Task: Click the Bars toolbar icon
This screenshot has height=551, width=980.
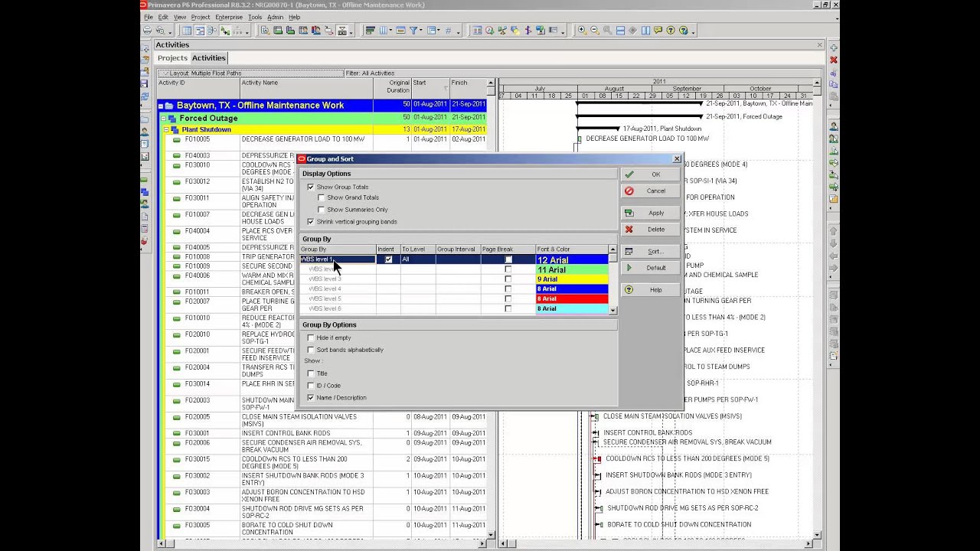Action: point(370,31)
